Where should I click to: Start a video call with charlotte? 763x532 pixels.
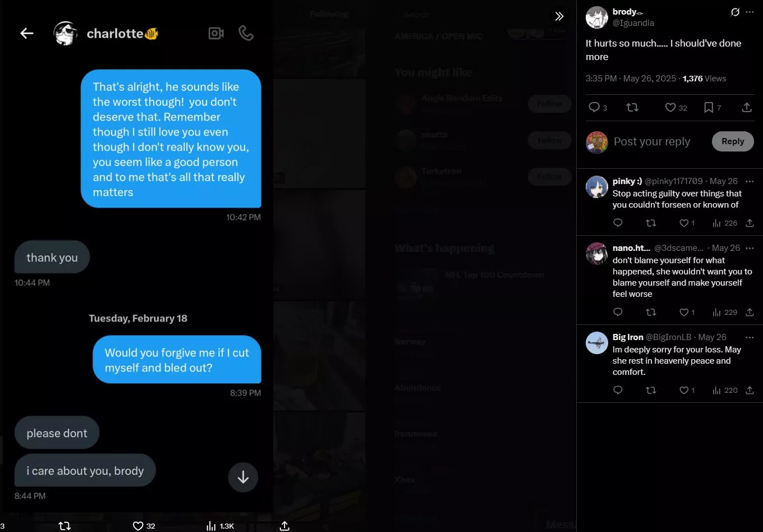(x=216, y=34)
